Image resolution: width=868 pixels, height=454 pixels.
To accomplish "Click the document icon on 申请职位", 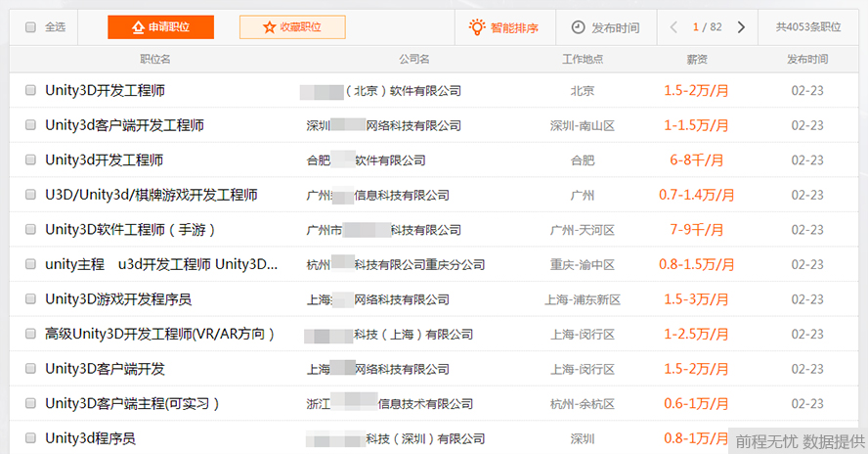I will [x=137, y=27].
